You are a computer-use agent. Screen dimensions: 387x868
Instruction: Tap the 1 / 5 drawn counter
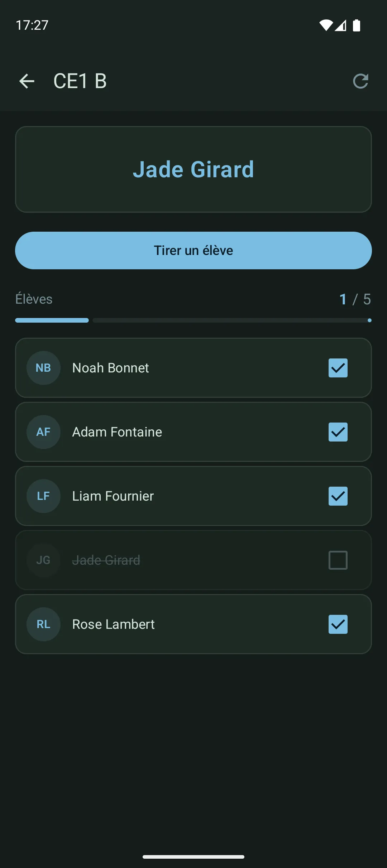click(x=355, y=299)
